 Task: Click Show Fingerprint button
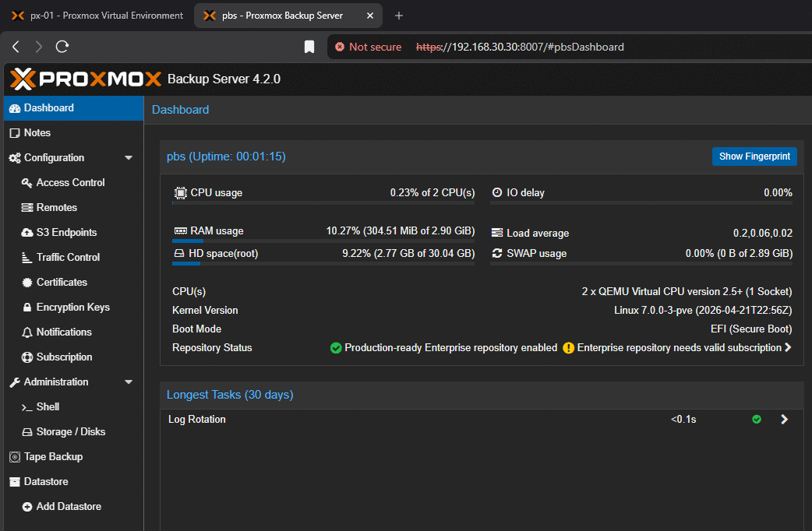click(754, 156)
